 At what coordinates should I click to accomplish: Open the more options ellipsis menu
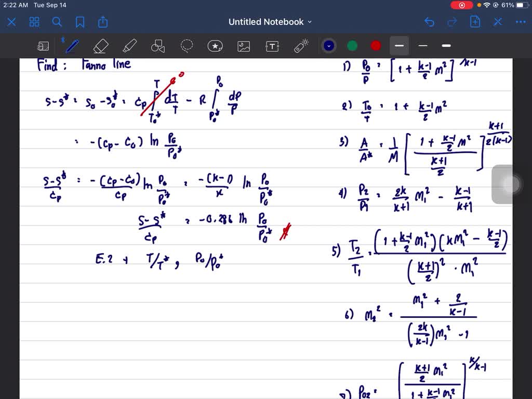pos(521,22)
